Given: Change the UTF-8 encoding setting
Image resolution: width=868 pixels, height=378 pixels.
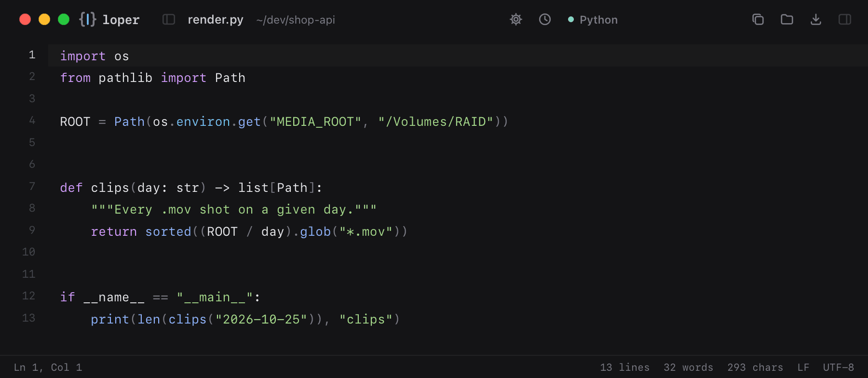Looking at the screenshot, I should click(x=839, y=367).
